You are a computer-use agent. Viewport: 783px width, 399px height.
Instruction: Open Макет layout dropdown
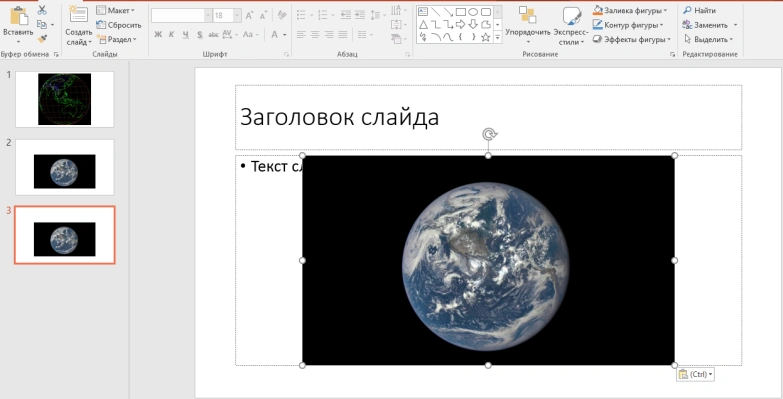[116, 10]
